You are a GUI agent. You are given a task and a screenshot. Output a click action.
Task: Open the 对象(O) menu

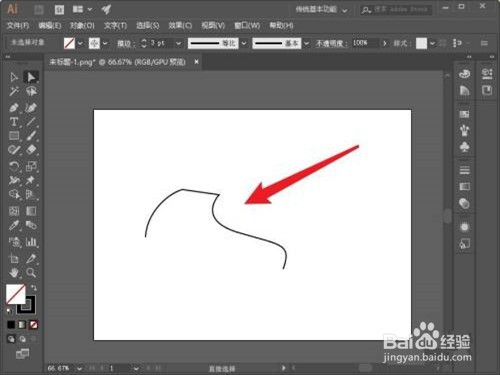[82, 26]
